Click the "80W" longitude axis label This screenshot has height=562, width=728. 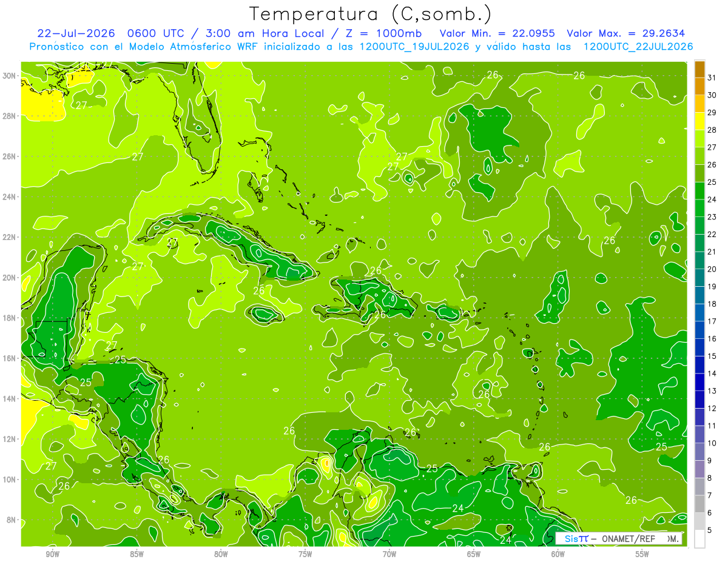click(x=221, y=555)
